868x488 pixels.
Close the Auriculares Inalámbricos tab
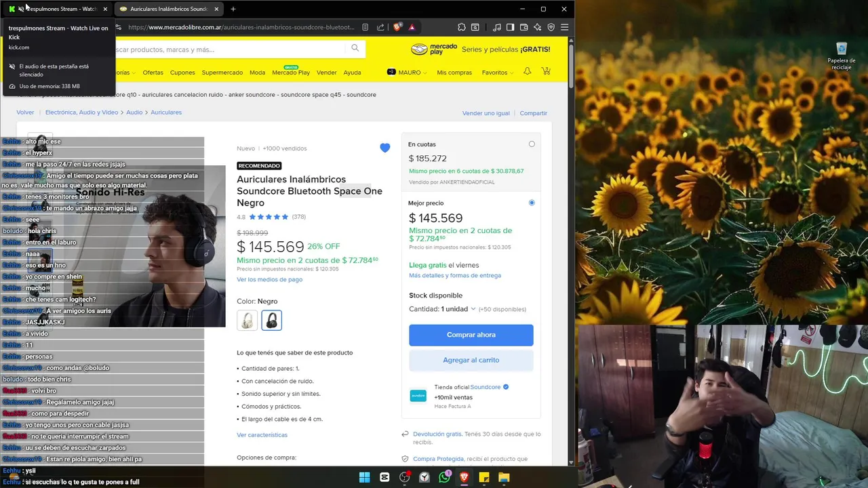[216, 9]
